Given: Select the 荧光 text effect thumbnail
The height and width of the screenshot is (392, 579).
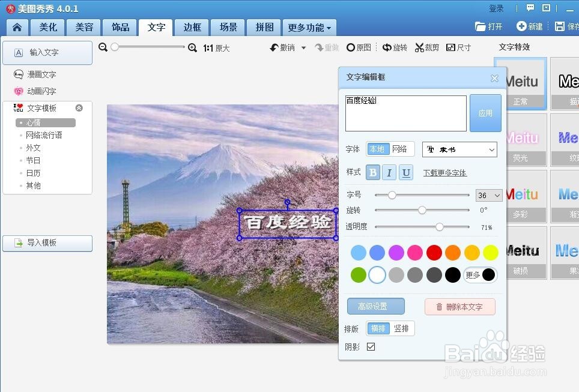Looking at the screenshot, I should (x=526, y=139).
